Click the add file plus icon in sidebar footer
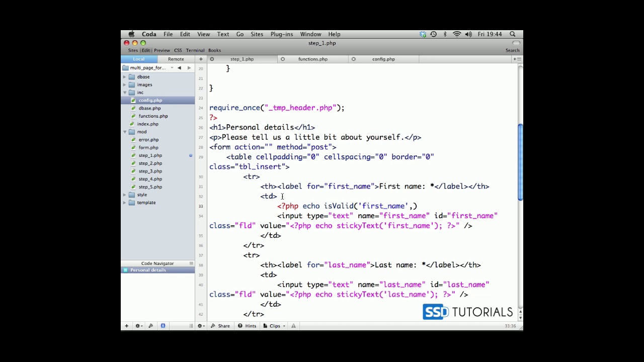 coord(126,326)
